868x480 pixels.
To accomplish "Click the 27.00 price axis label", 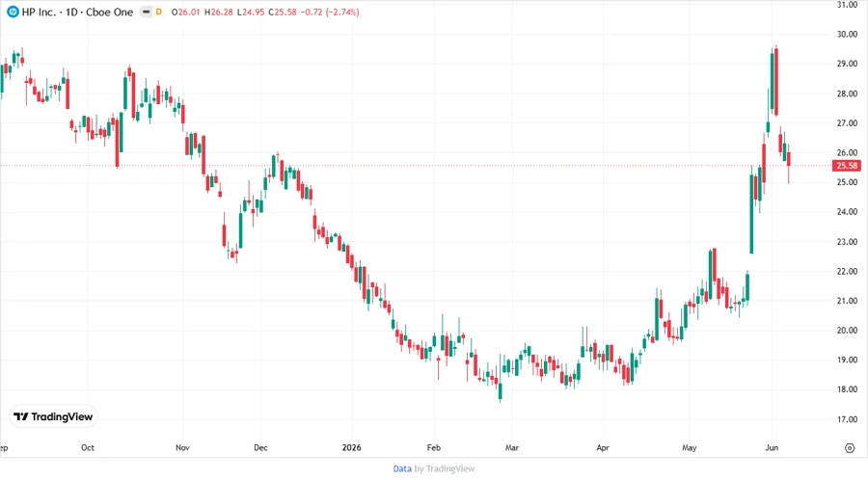I will (x=847, y=123).
